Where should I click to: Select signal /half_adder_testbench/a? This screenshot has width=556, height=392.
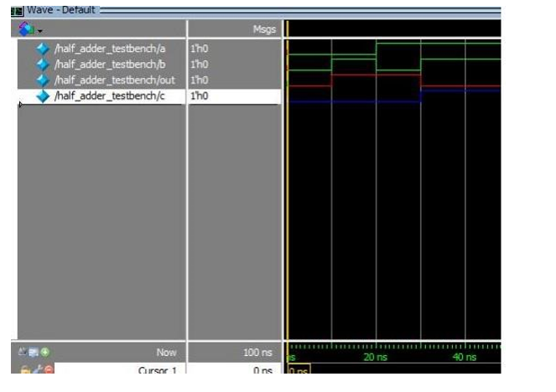click(x=110, y=49)
